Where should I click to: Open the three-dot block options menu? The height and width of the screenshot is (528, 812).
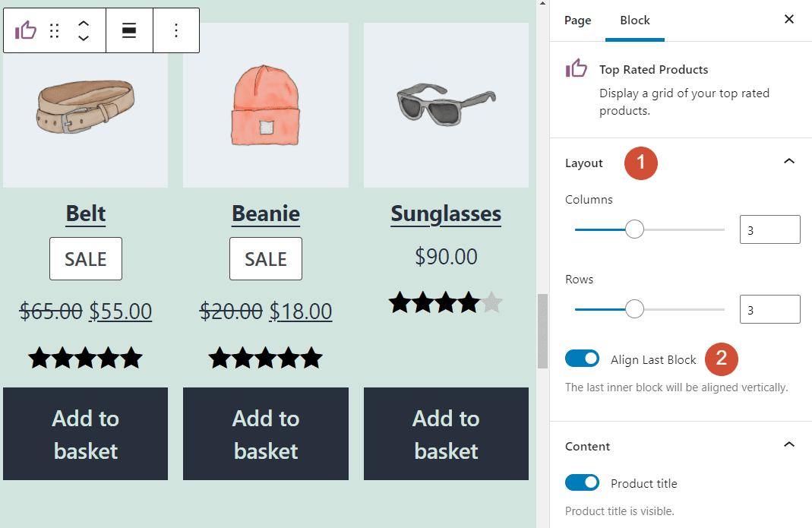pos(176,30)
